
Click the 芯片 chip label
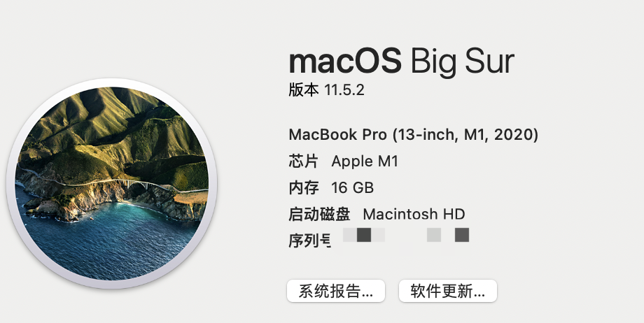click(304, 161)
